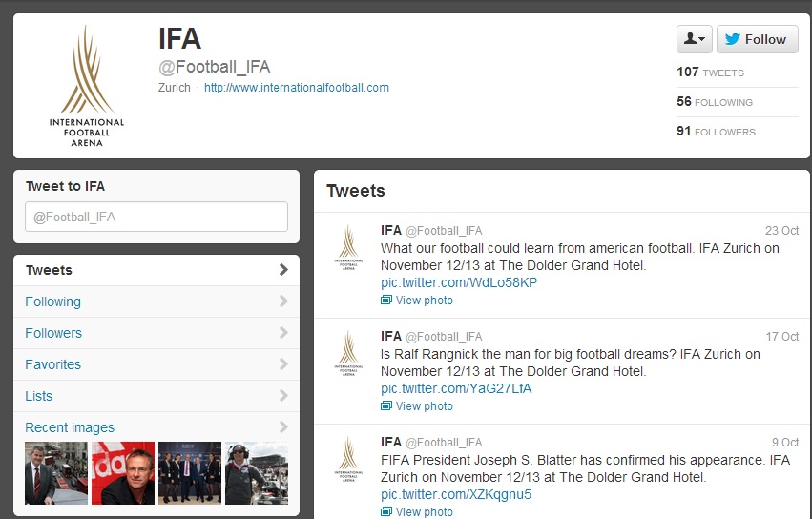812x519 pixels.
Task: Click the @Football_IFA handle in the profile header
Action: [215, 67]
